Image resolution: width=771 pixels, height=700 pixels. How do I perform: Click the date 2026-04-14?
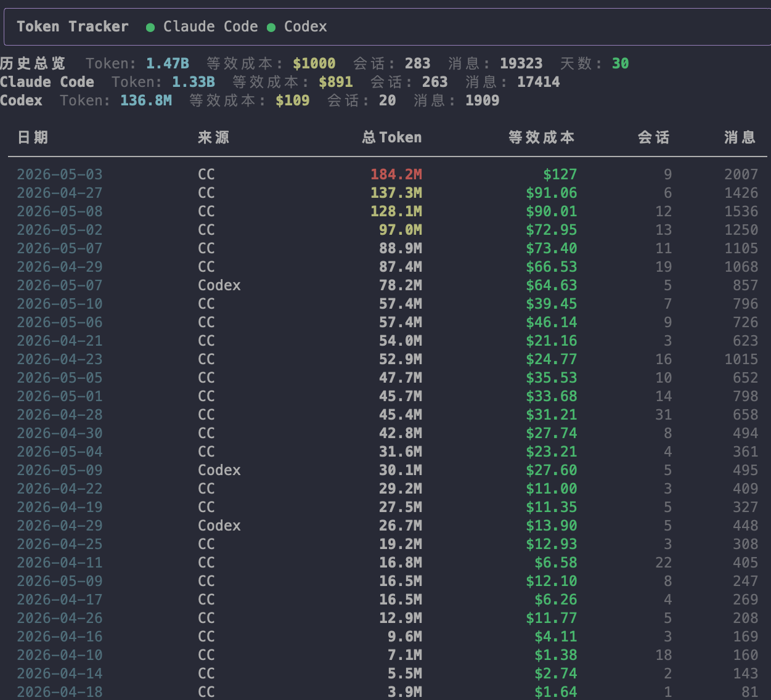(x=60, y=674)
